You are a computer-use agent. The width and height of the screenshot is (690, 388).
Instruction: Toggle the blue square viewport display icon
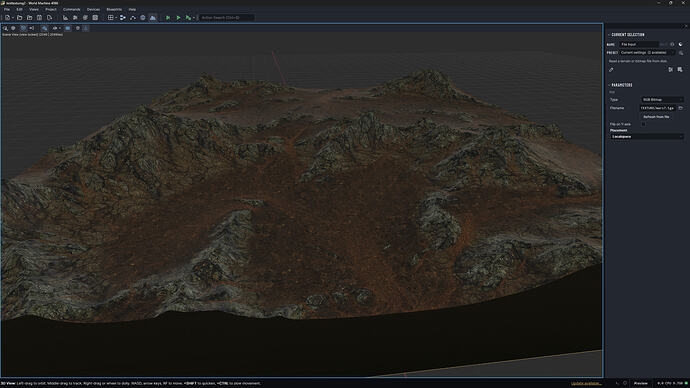(x=68, y=28)
